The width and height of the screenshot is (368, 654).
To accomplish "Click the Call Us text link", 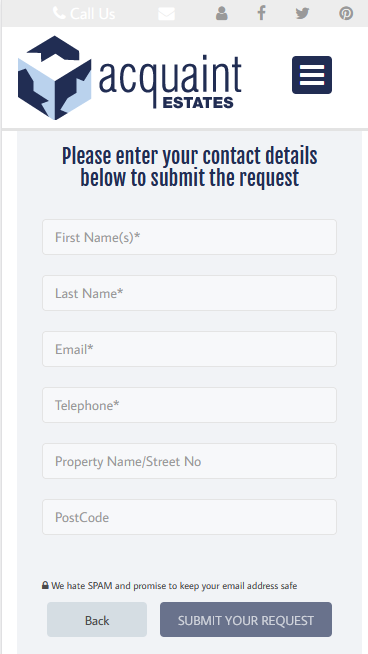I will point(92,14).
